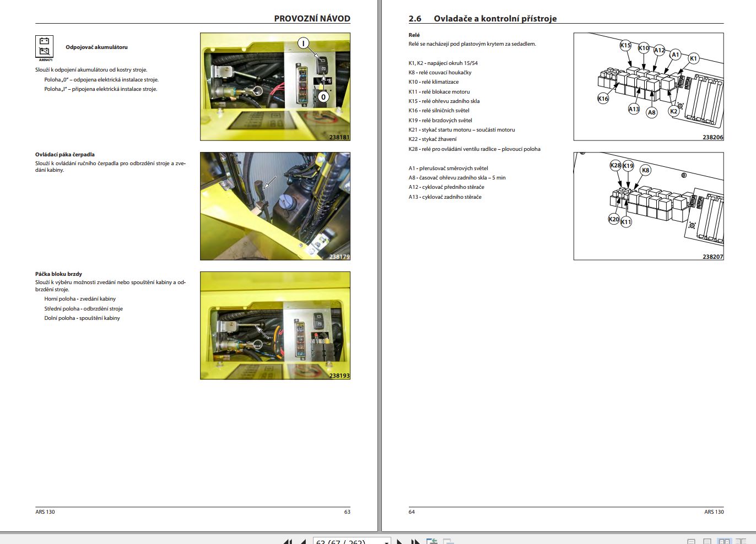Viewport: 756px width, 544px height.
Task: Select the two-page continuous layout icon
Action: 741,541
